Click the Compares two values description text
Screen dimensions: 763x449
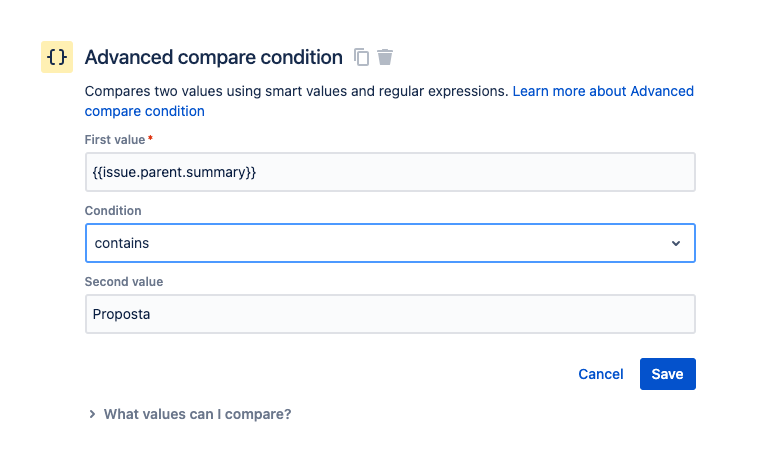(x=296, y=91)
